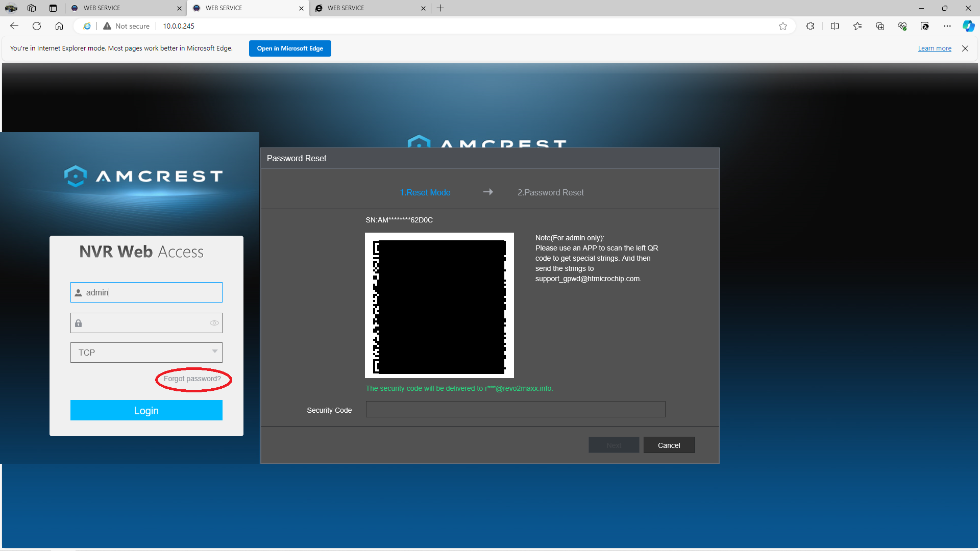Screen dimensions: 980x551
Task: Click the support_gpwd@htmicrochip.com address text
Action: point(587,279)
